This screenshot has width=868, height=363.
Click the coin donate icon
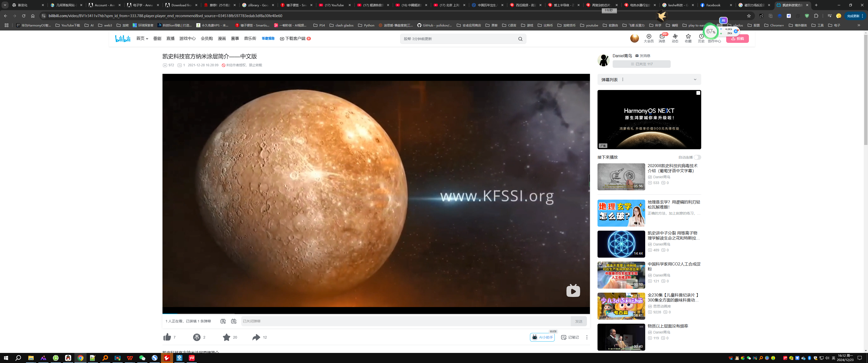(x=197, y=337)
